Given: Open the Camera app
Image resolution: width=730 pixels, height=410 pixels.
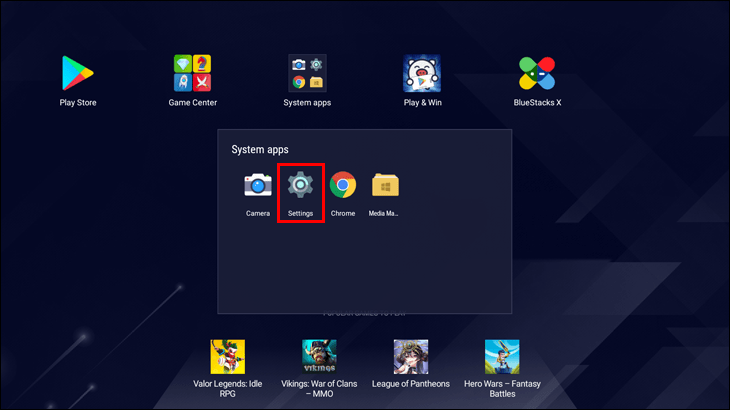Looking at the screenshot, I should pos(258,185).
